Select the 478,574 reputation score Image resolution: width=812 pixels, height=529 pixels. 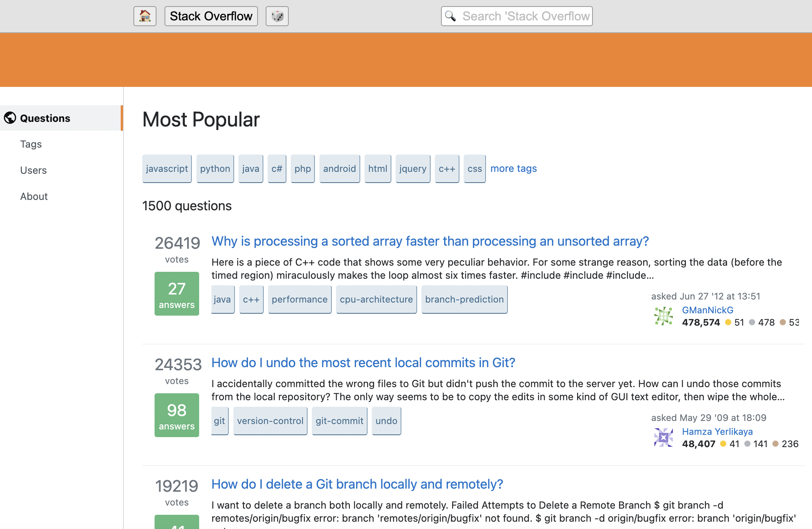click(701, 323)
